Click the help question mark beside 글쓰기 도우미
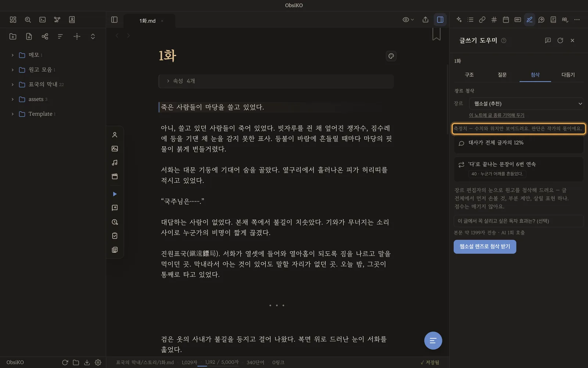588x368 pixels. coord(504,40)
